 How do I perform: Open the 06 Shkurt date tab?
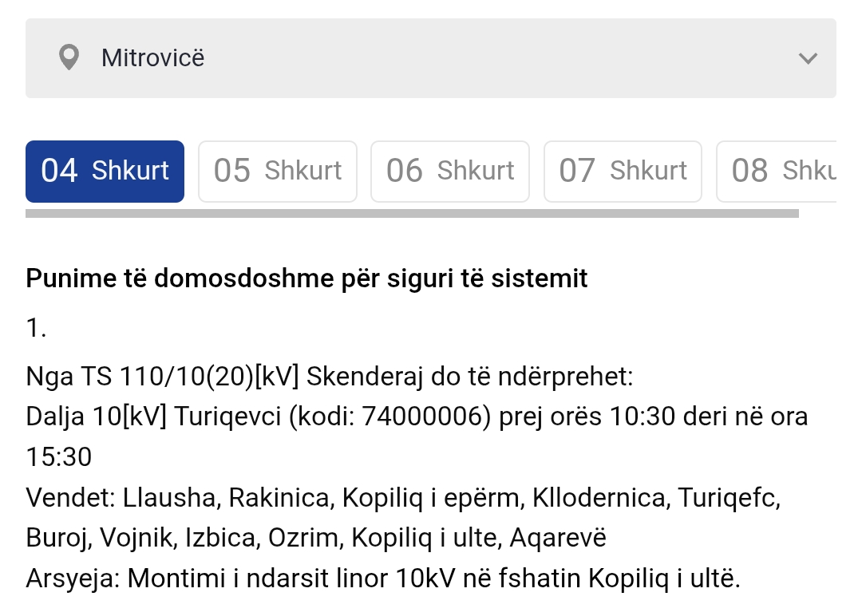click(450, 171)
